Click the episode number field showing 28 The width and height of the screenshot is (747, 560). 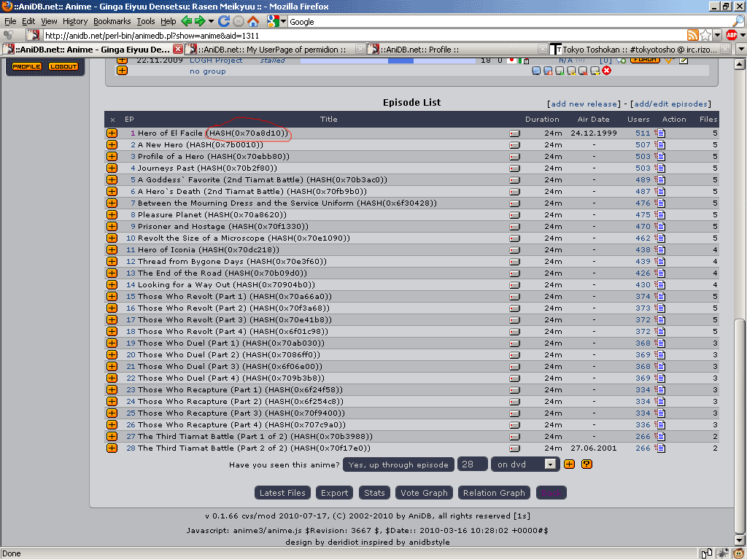point(473,464)
